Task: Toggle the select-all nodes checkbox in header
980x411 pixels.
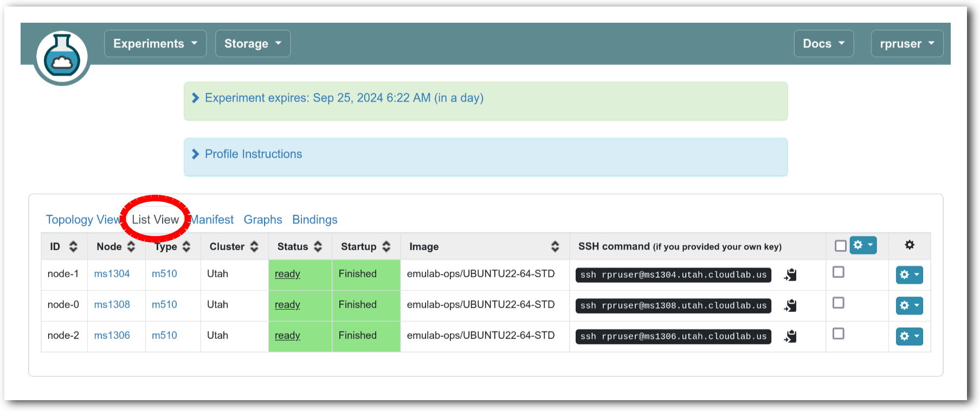Action: pos(841,246)
